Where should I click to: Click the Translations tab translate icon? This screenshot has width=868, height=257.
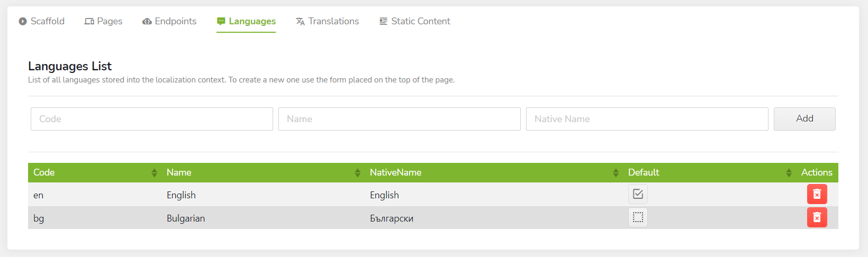point(300,22)
